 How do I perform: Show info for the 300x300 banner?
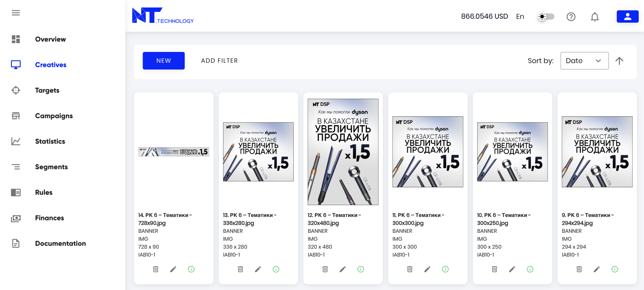[x=445, y=269]
